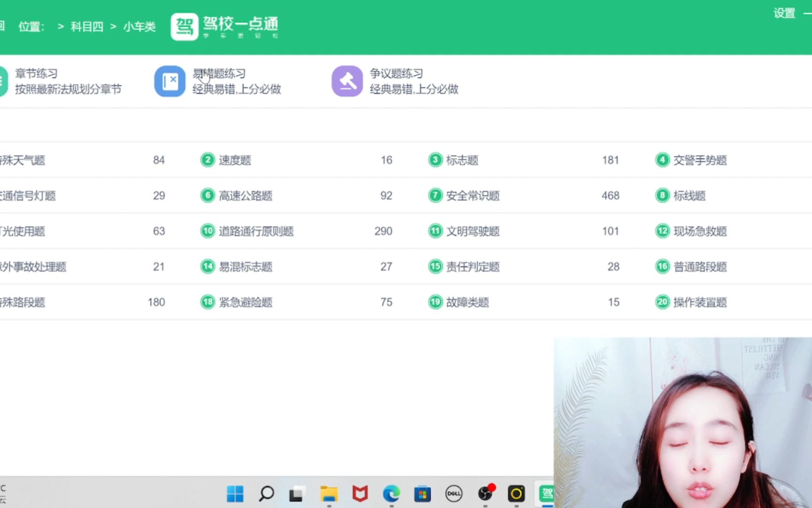Viewport: 812px width, 508px height.
Task: Open the 文明驾驶题 category
Action: point(473,231)
